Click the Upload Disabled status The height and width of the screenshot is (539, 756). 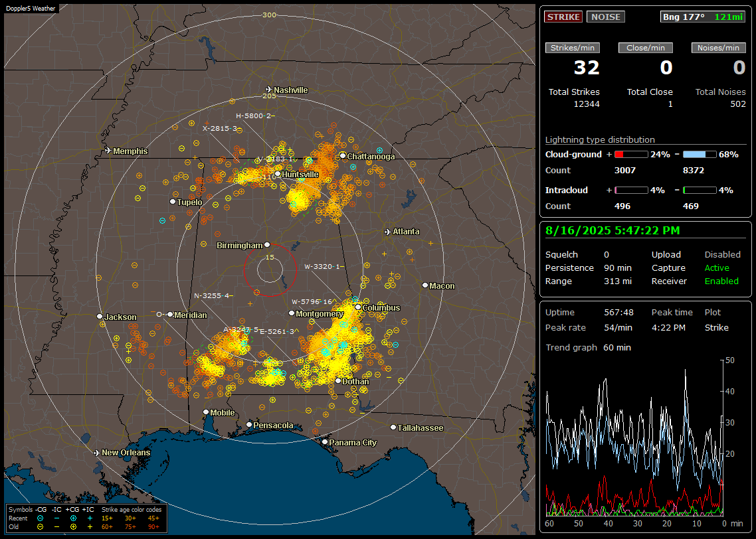[722, 255]
